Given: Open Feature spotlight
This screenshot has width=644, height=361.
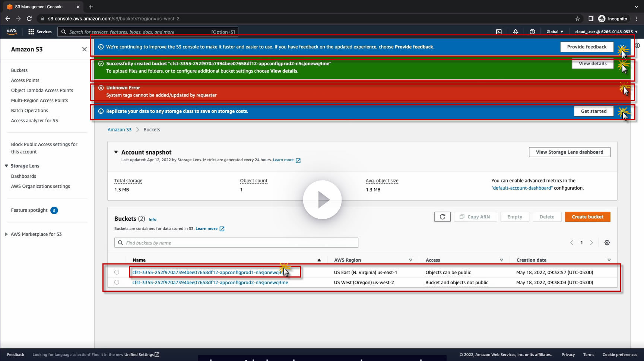Looking at the screenshot, I should [29, 210].
